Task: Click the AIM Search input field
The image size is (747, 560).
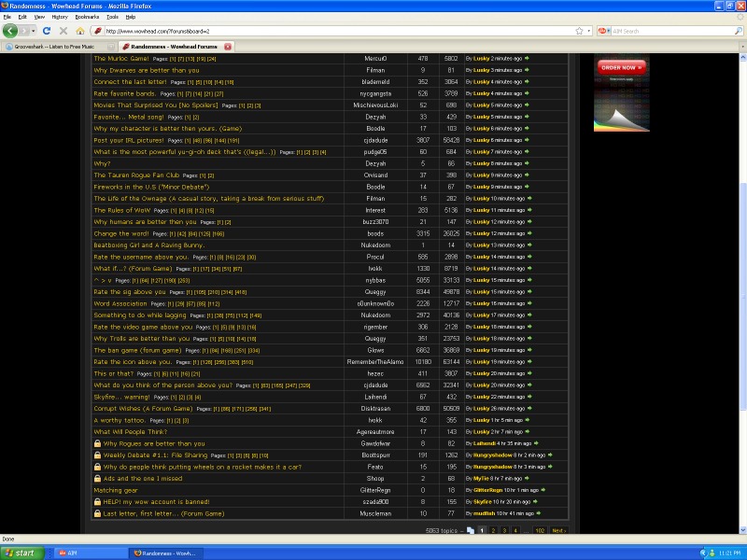Action: coord(671,31)
